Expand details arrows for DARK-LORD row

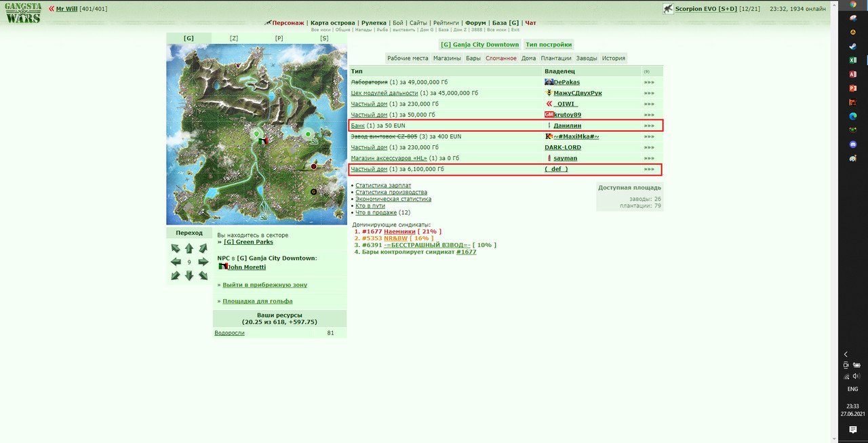[x=649, y=147]
